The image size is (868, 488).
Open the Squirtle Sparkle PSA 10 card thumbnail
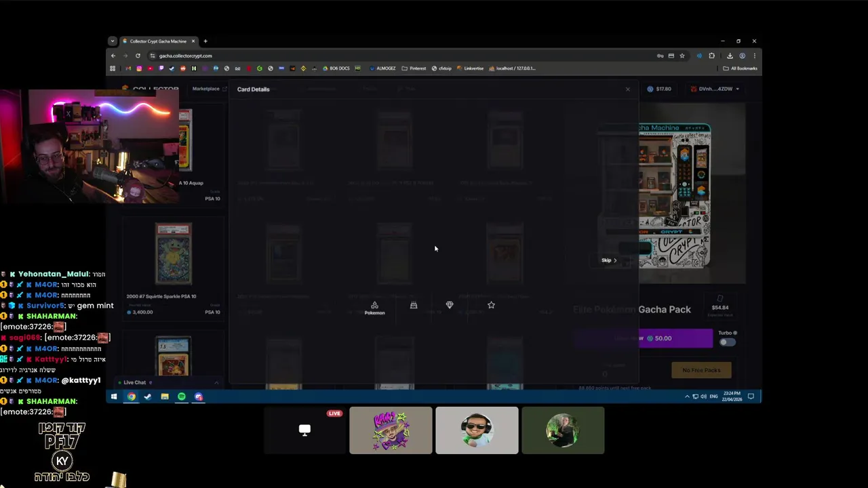pos(174,254)
